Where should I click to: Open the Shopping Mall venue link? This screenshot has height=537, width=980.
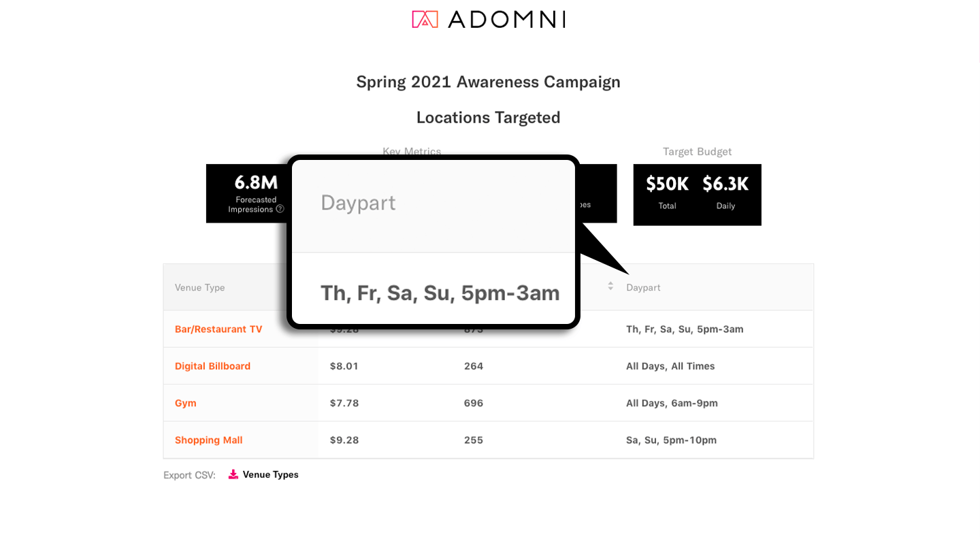(208, 440)
